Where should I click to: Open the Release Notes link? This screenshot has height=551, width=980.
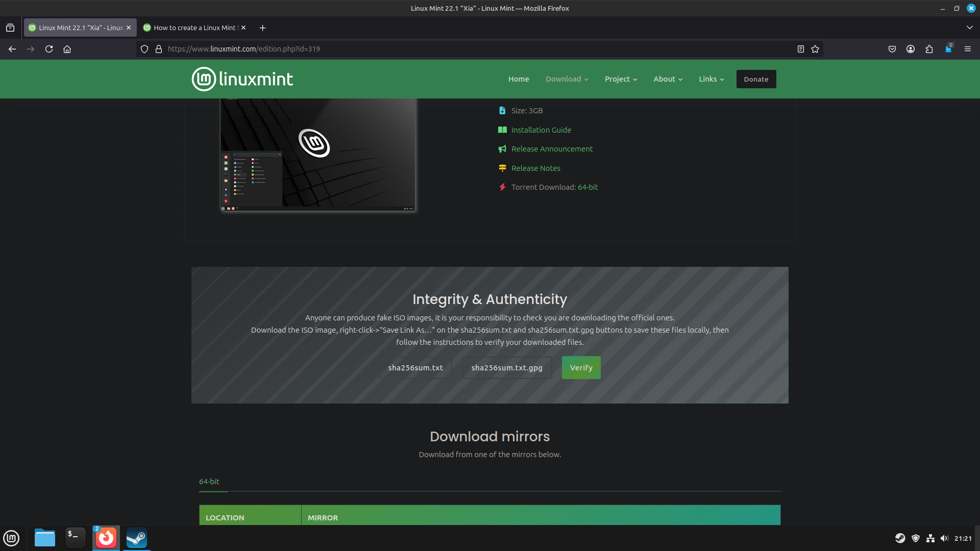[x=535, y=168]
